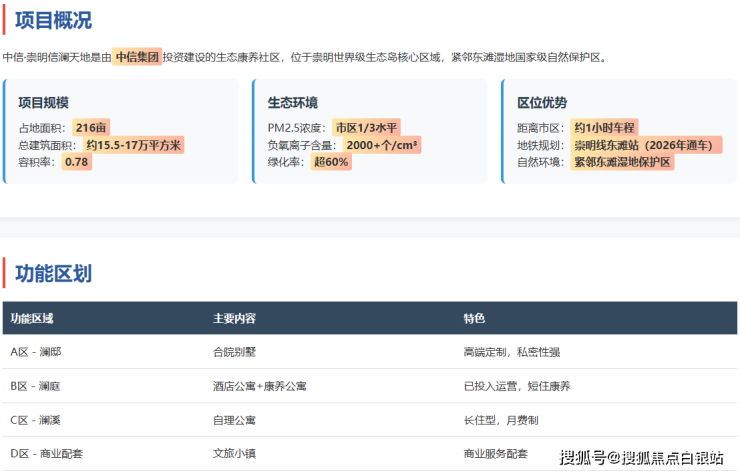This screenshot has width=740, height=474.
Task: Select the 项目概况 section heading
Action: click(x=56, y=18)
